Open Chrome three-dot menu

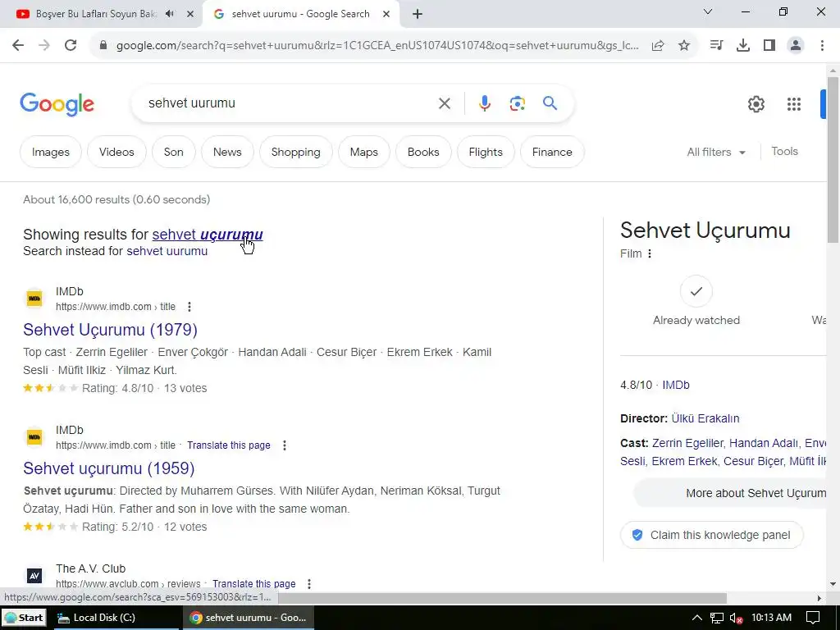point(822,46)
